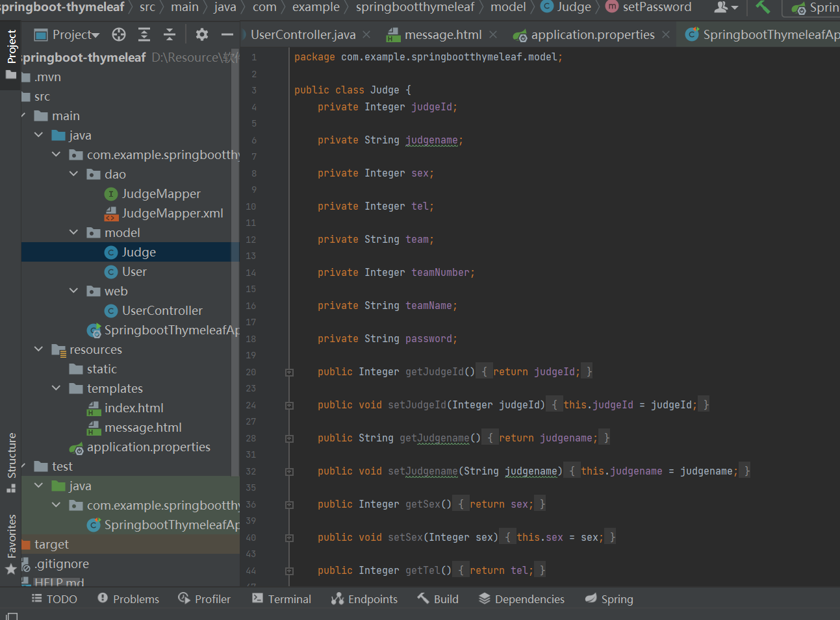Viewport: 840px width, 620px height.
Task: Toggle fold marker on setSex method
Action: [289, 538]
